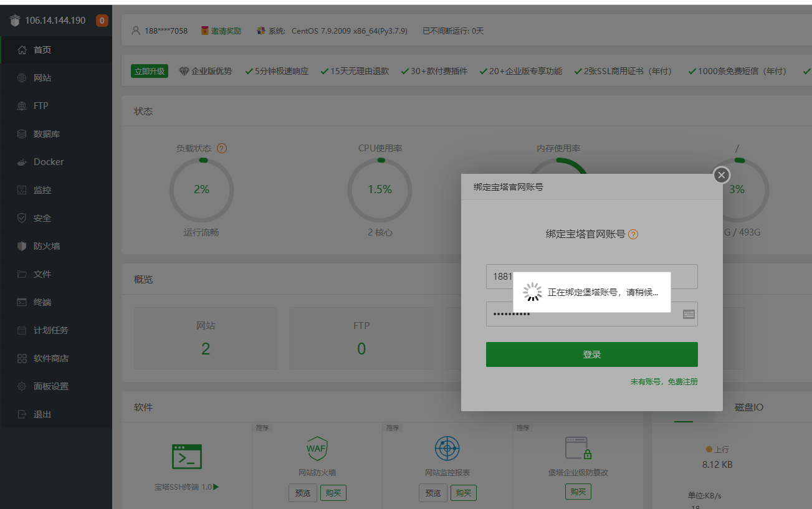Click the CPU使用率 1.5% gauge
This screenshot has height=509, width=812.
click(x=380, y=189)
